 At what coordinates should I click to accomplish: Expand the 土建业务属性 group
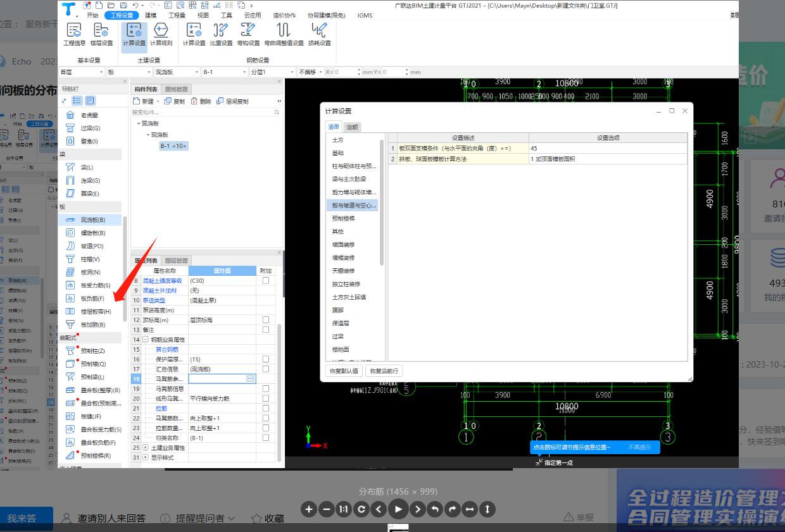[146, 447]
